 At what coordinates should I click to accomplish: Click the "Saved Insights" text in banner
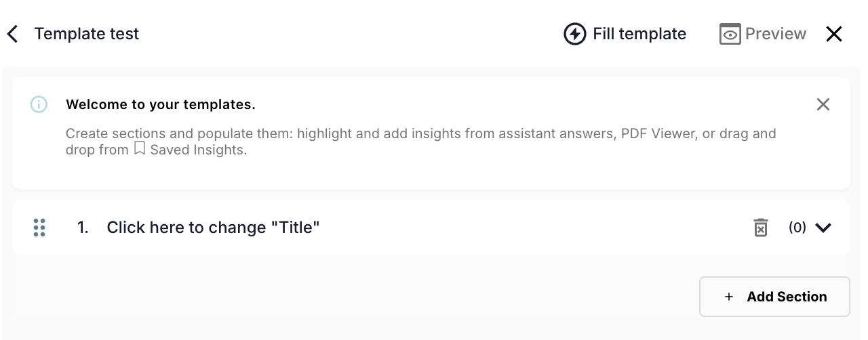tap(198, 150)
